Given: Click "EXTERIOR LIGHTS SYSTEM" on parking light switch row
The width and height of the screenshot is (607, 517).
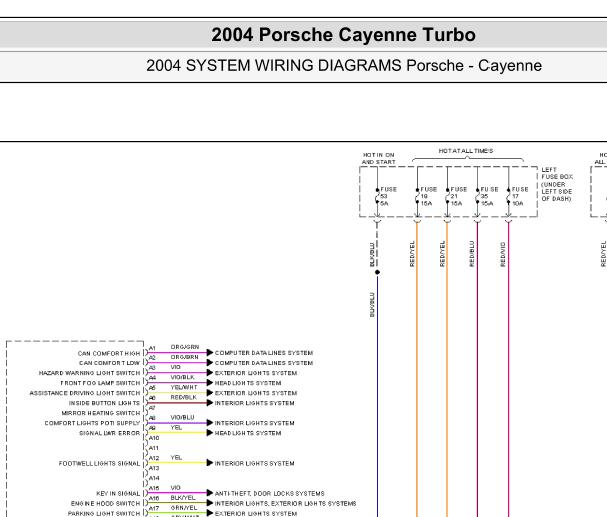Looking at the screenshot, I should [x=256, y=514].
